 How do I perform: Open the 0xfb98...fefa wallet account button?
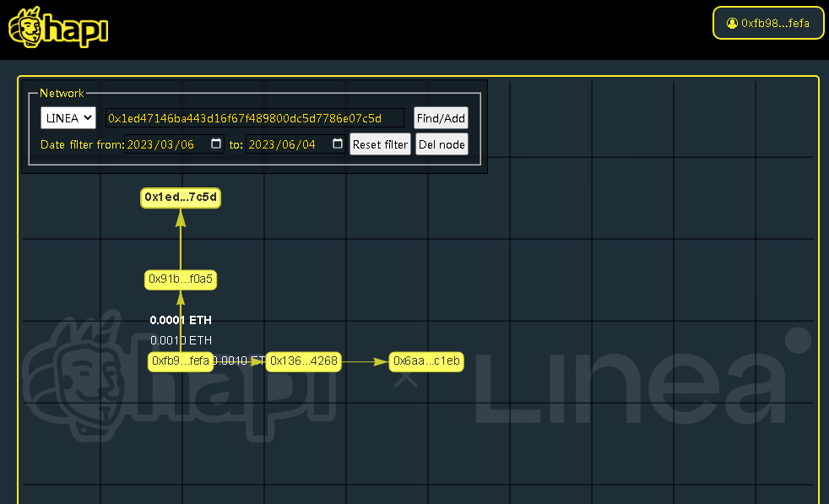(768, 24)
